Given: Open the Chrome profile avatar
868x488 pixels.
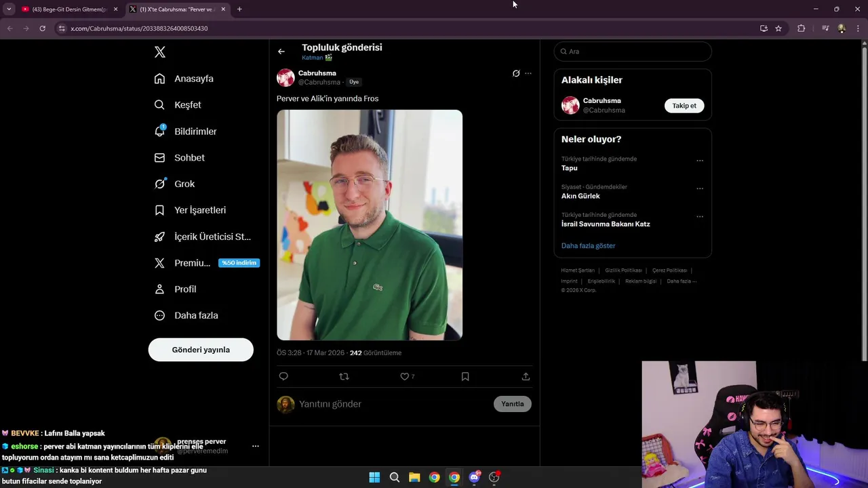Looking at the screenshot, I should [842, 28].
